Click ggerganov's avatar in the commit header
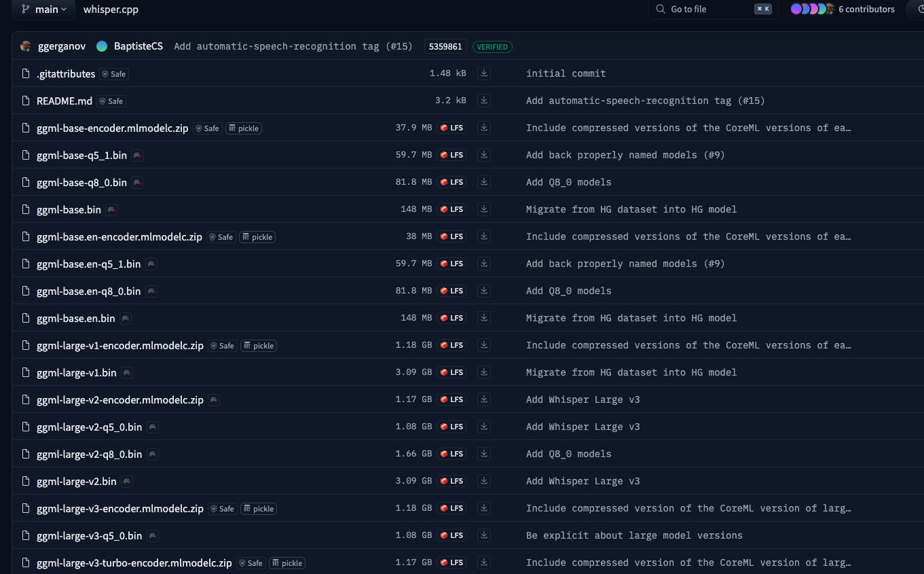This screenshot has width=924, height=574. click(26, 46)
